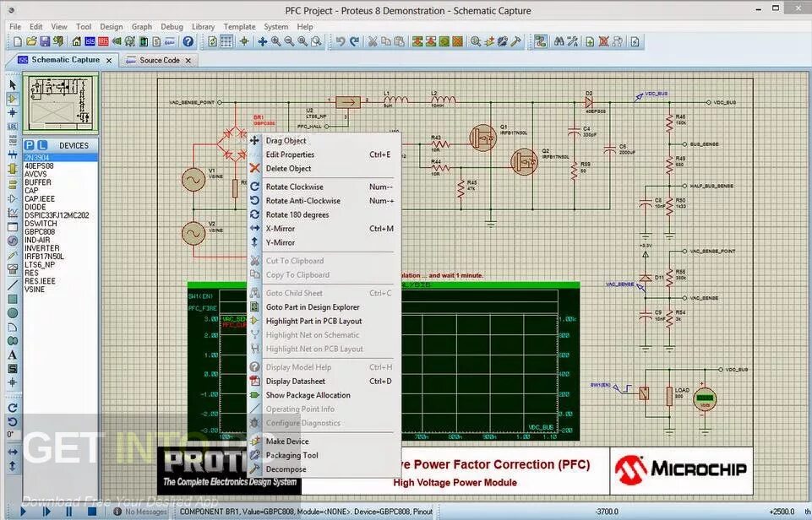This screenshot has width=812, height=520.
Task: Choose Edit Properties in context menu
Action: (324, 154)
